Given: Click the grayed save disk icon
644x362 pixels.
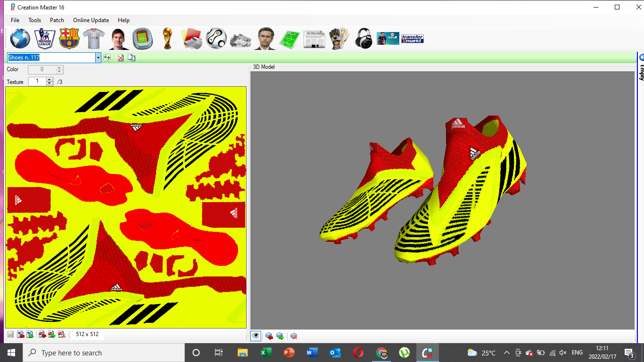Looking at the screenshot, I should coord(10,335).
